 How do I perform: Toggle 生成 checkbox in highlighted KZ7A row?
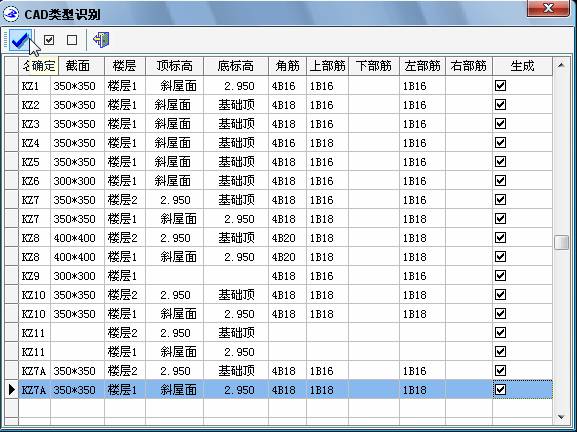coord(500,389)
